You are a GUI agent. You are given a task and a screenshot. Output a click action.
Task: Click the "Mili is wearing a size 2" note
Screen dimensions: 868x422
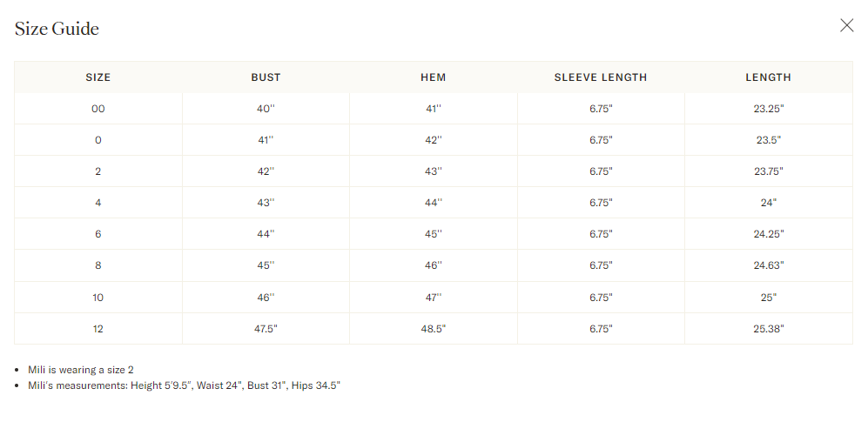(x=81, y=370)
